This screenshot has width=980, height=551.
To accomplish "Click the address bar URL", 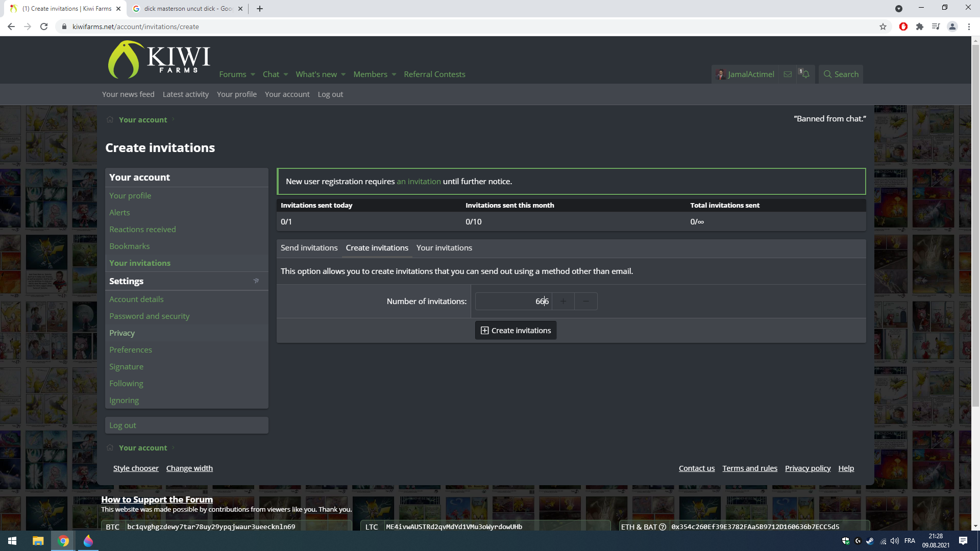I will tap(136, 27).
